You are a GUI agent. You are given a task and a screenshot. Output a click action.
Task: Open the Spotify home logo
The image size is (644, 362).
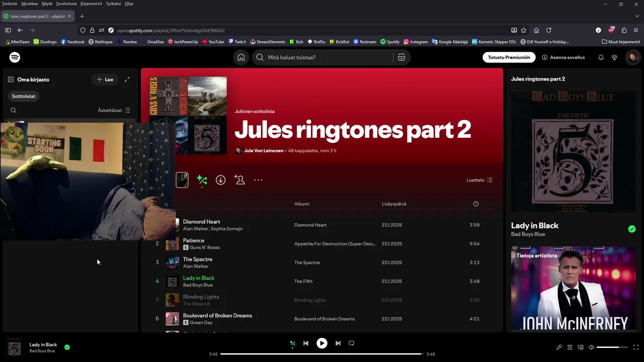tap(15, 57)
